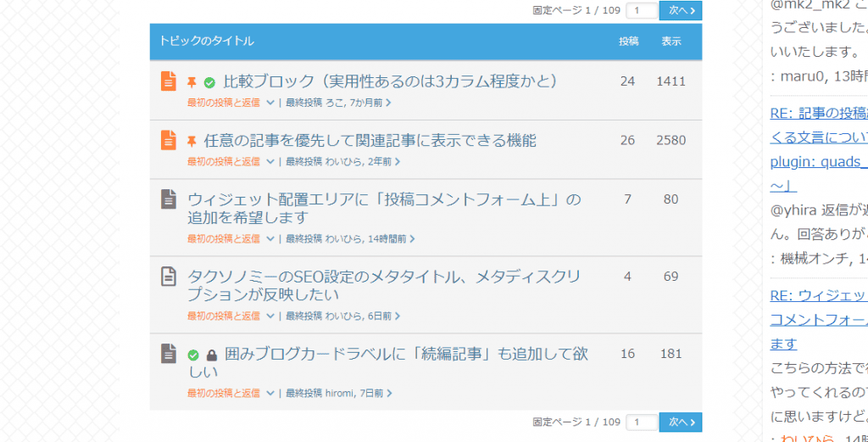Image resolution: width=868 pixels, height=442 pixels.
Task: Expand first post preview for タクソノミー topic
Action: (270, 316)
